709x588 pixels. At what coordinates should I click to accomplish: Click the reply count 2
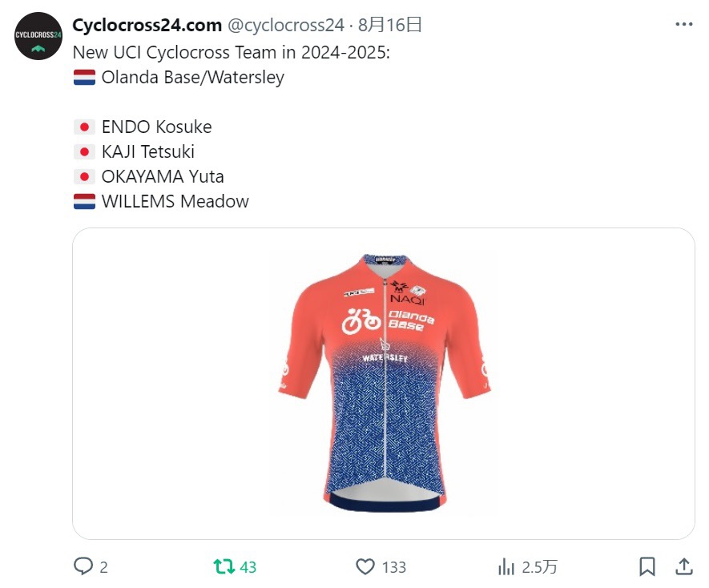click(x=103, y=567)
